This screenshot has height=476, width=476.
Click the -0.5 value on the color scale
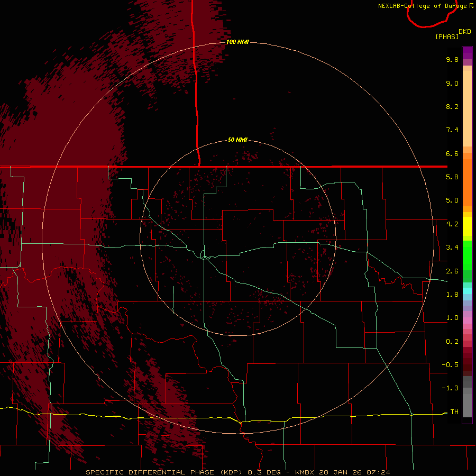450,365
